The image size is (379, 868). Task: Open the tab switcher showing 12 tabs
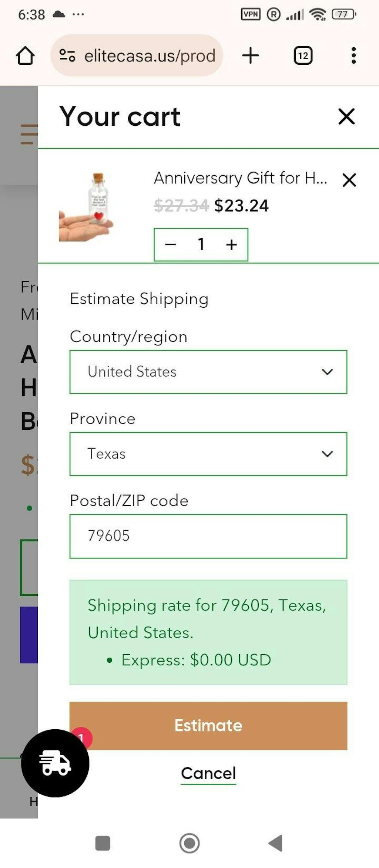click(303, 56)
